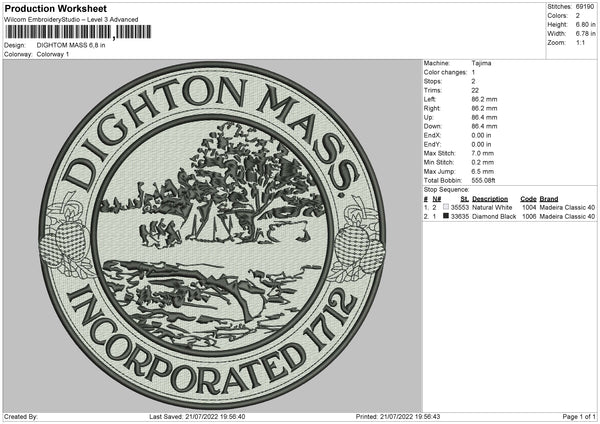Viewport: 600px width, 424px height.
Task: Click the Width value 6.78 in
Action: (x=585, y=34)
